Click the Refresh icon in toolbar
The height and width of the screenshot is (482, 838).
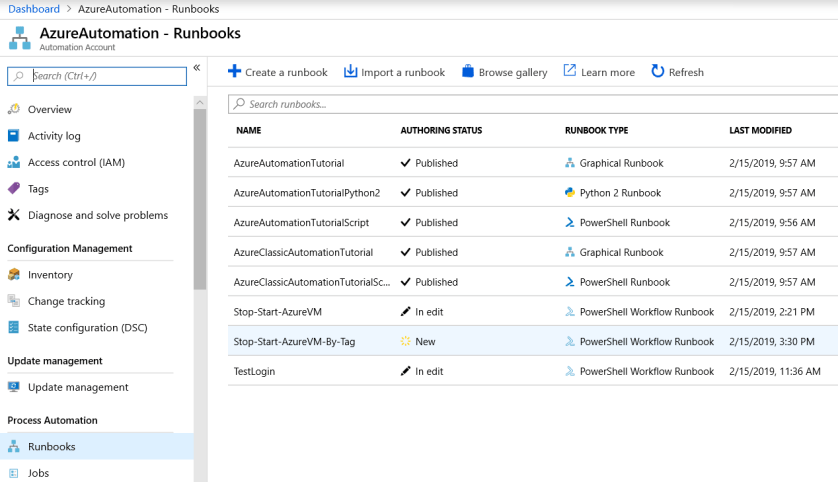point(657,72)
